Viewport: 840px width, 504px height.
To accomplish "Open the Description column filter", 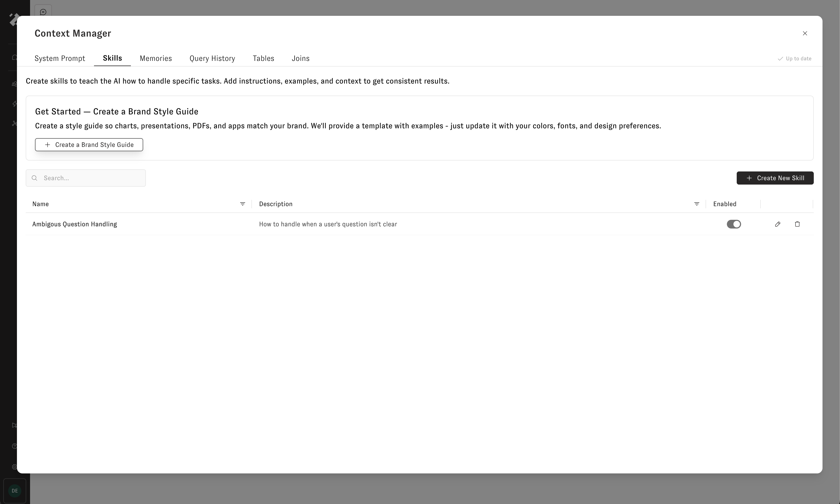I will pyautogui.click(x=697, y=204).
